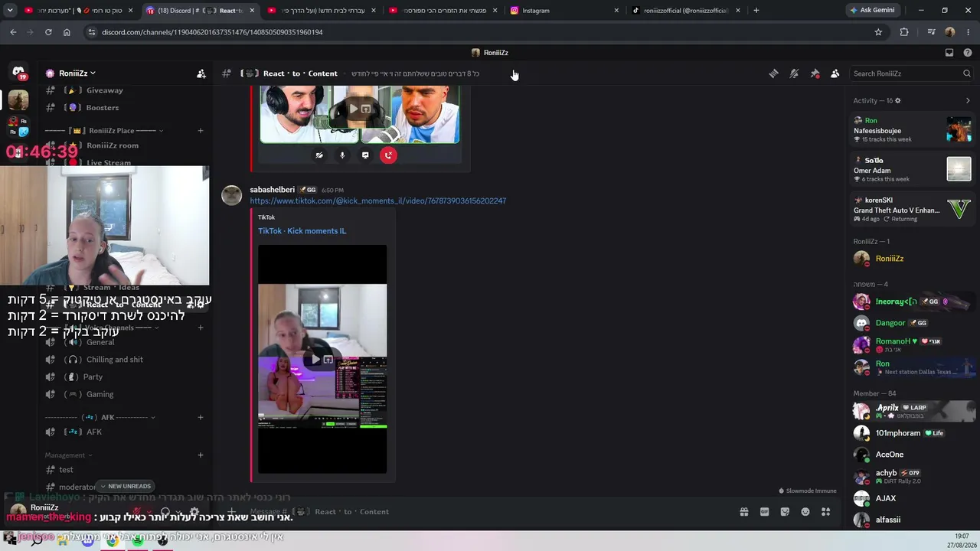Select member Dangoor in member list
This screenshot has width=980, height=551.
pos(912,323)
